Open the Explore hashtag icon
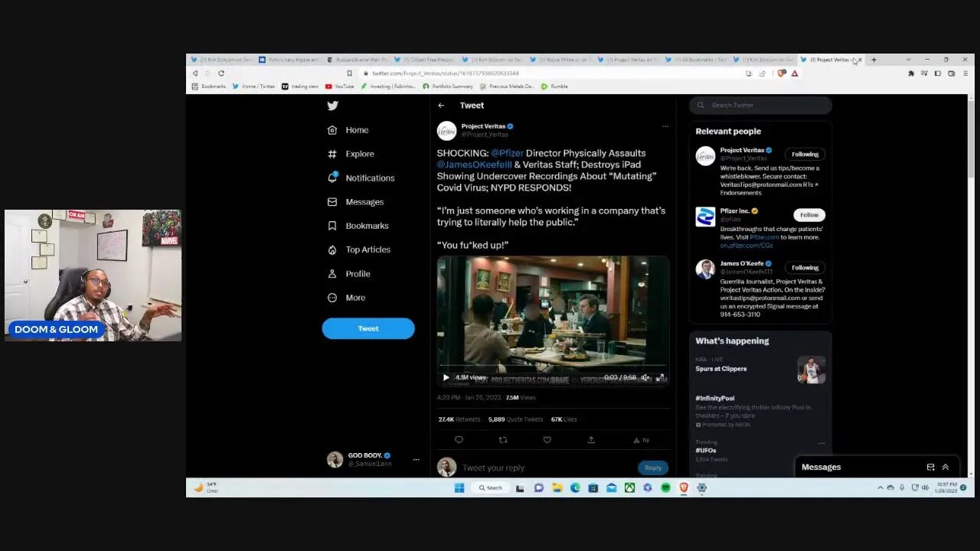This screenshot has width=980, height=551. click(332, 154)
